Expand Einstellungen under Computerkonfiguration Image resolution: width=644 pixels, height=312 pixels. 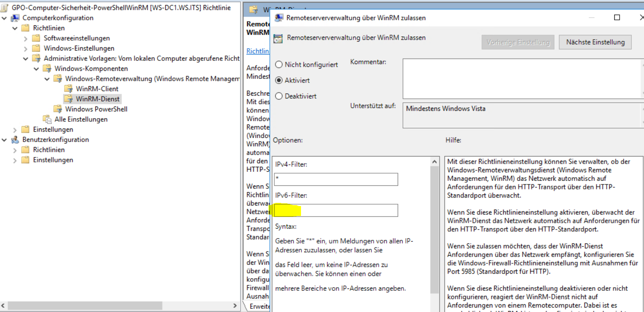tap(15, 130)
